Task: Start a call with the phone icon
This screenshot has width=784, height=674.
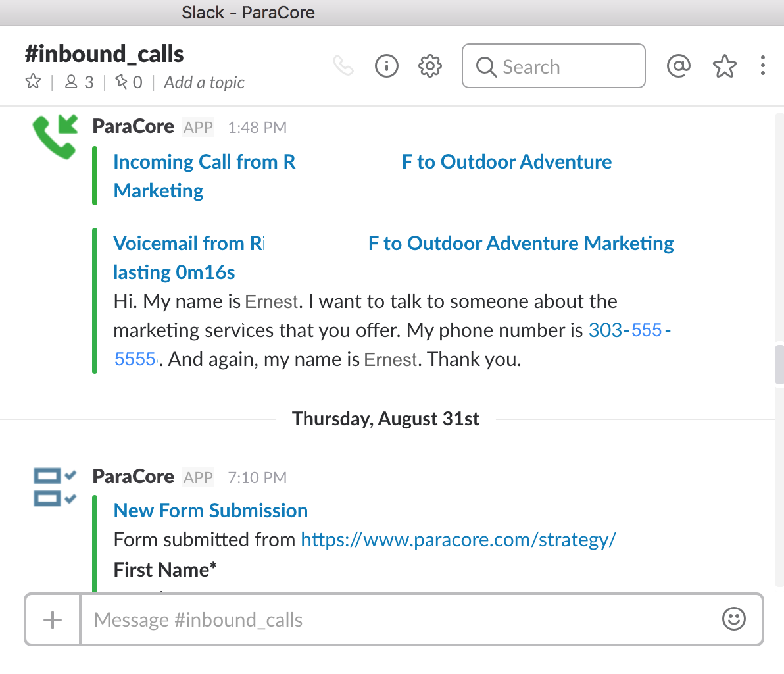Action: click(x=343, y=66)
